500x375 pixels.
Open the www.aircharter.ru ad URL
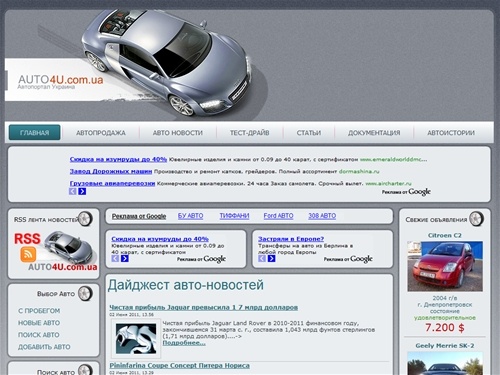[388, 183]
